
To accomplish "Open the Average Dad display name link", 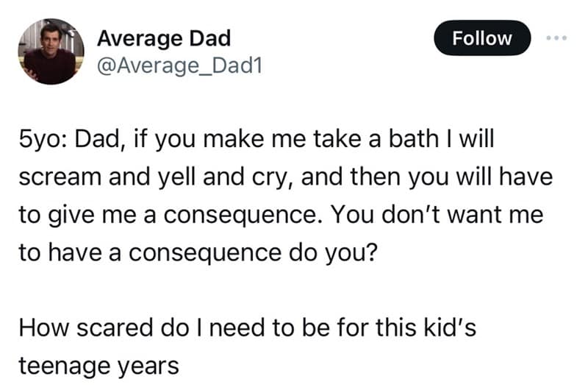I will click(x=164, y=37).
